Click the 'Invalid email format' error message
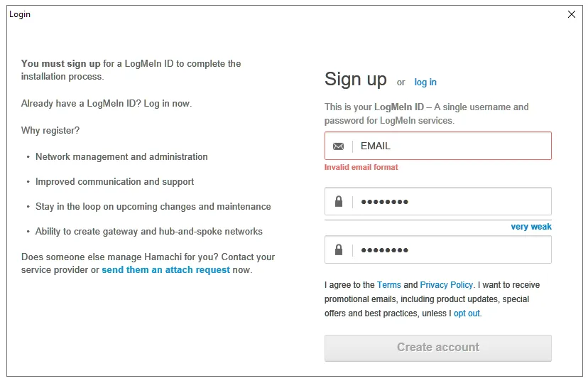The image size is (588, 381). [x=361, y=168]
